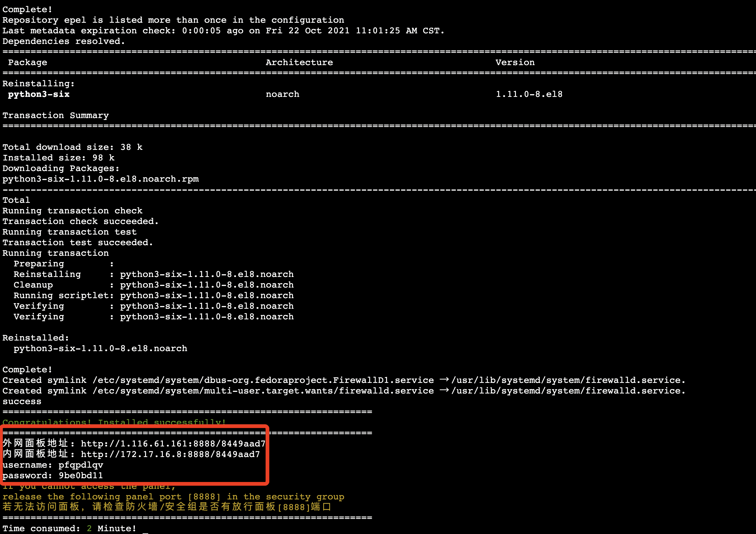The height and width of the screenshot is (534, 756).
Task: Click the version text 1.11.0-8.el8
Action: 529,94
